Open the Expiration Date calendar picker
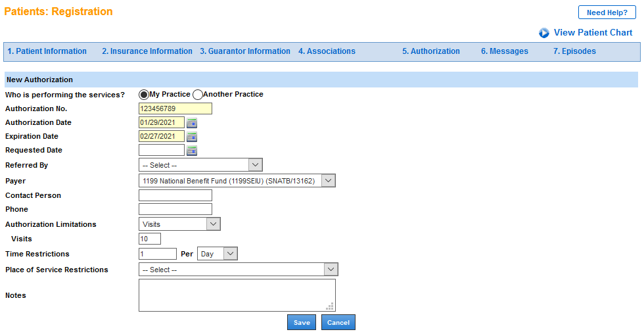Image resolution: width=644 pixels, height=336 pixels. click(192, 137)
